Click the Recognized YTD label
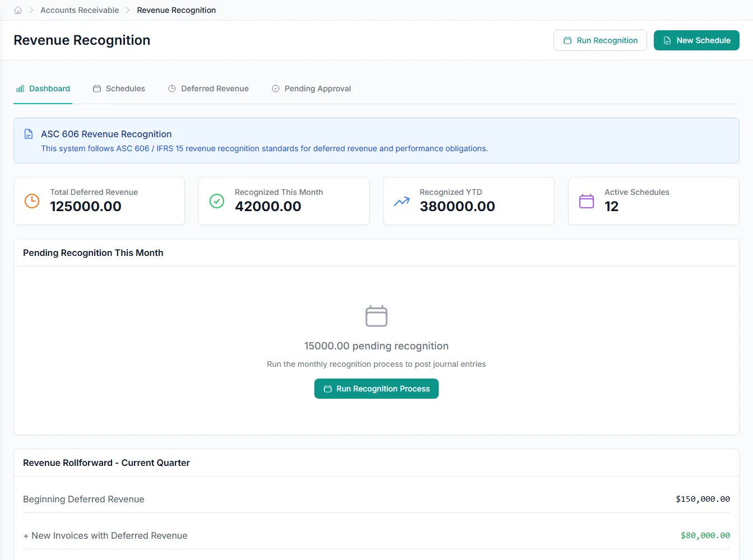The width and height of the screenshot is (753, 560). coord(451,192)
